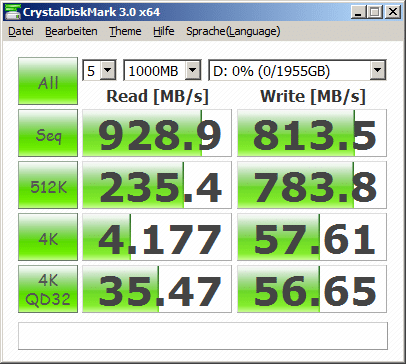Open the Sprache(Language) menu
The width and height of the screenshot is (406, 364).
[x=233, y=31]
